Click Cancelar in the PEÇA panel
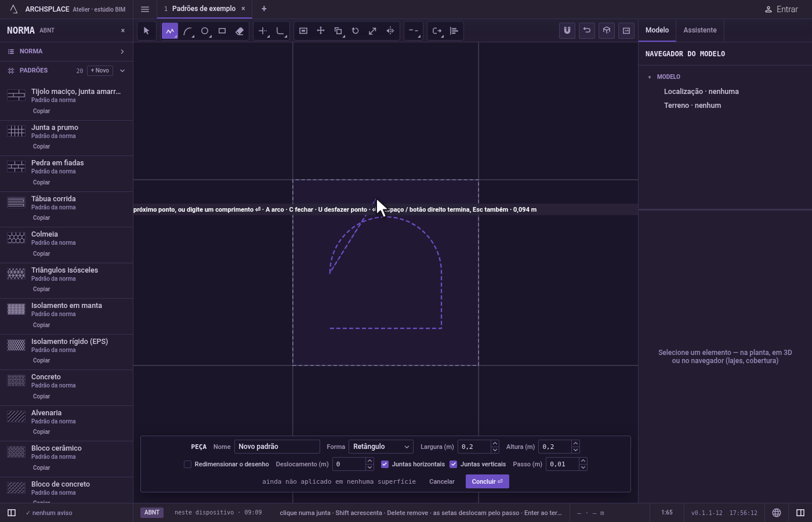Screen dimensions: 812x522 click(x=442, y=481)
